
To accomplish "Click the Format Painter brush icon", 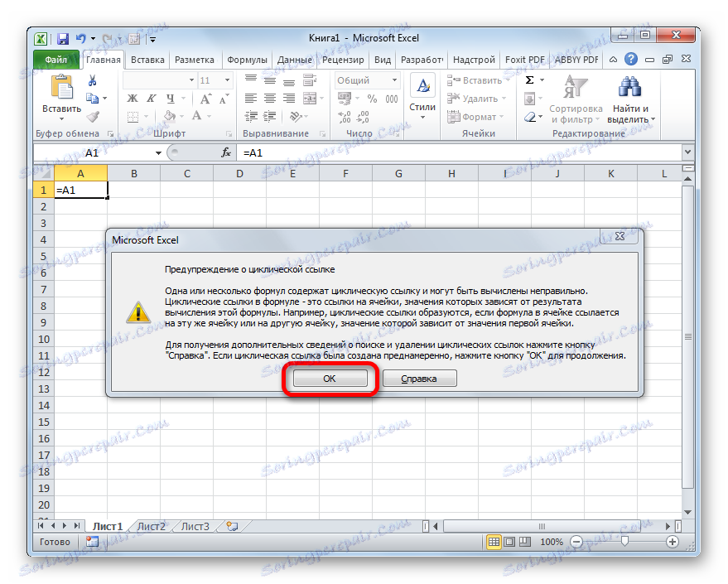I will pyautogui.click(x=93, y=116).
